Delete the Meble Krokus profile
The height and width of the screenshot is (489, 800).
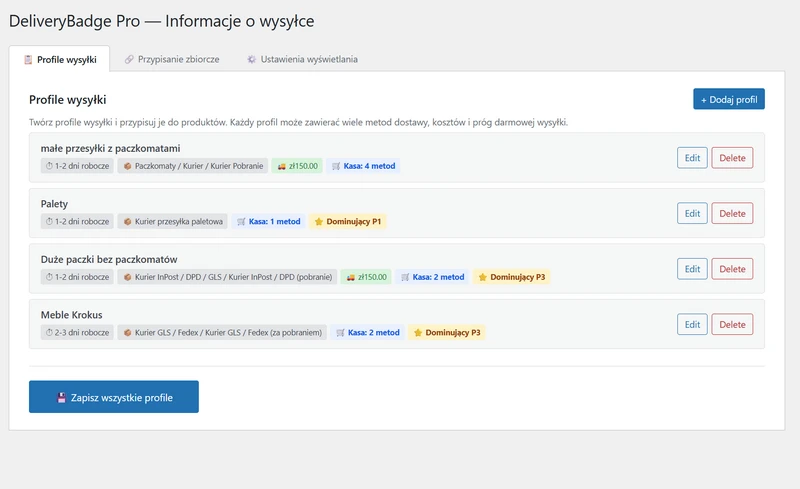click(x=732, y=324)
